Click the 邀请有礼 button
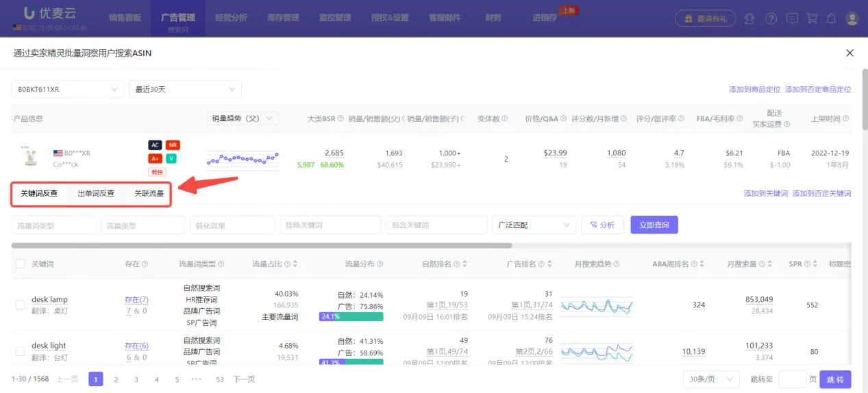The height and width of the screenshot is (393, 868). [x=705, y=18]
